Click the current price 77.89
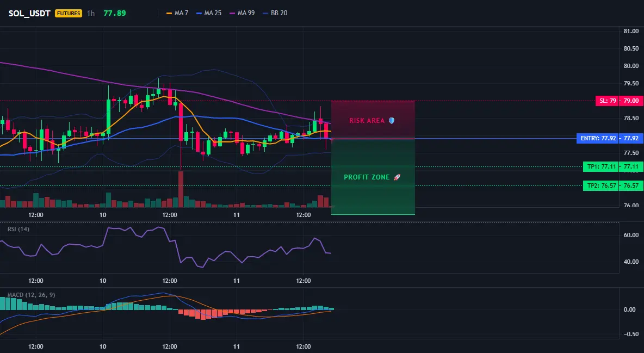Viewport: 644px width, 353px height. (x=115, y=13)
